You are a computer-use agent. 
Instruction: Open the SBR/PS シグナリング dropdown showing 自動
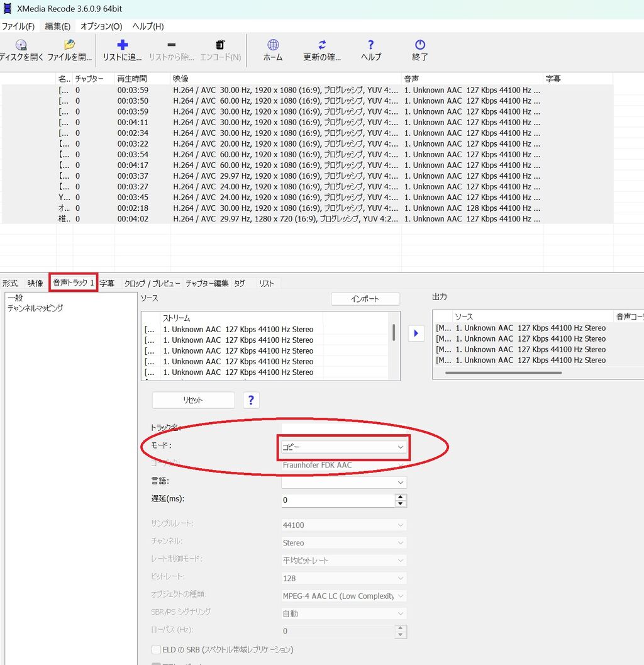coord(344,613)
